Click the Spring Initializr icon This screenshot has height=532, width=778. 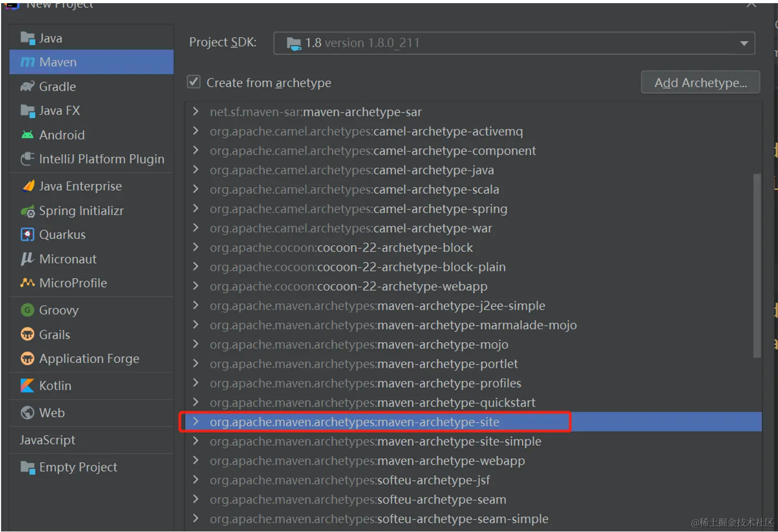[x=27, y=211]
